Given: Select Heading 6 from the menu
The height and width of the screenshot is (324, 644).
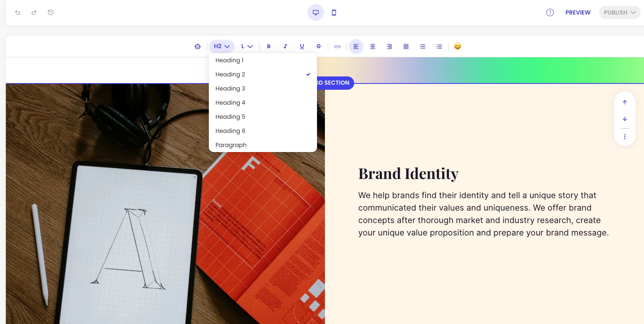Looking at the screenshot, I should click(x=263, y=131).
